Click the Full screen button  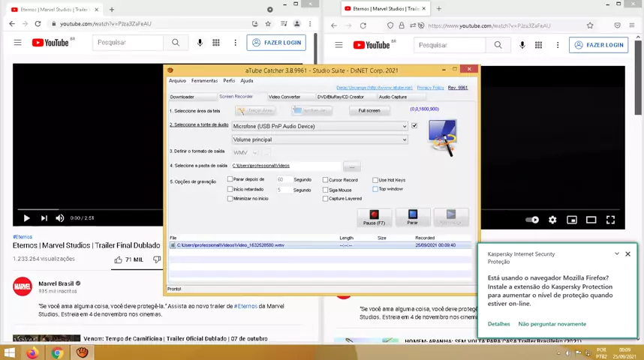pos(369,110)
